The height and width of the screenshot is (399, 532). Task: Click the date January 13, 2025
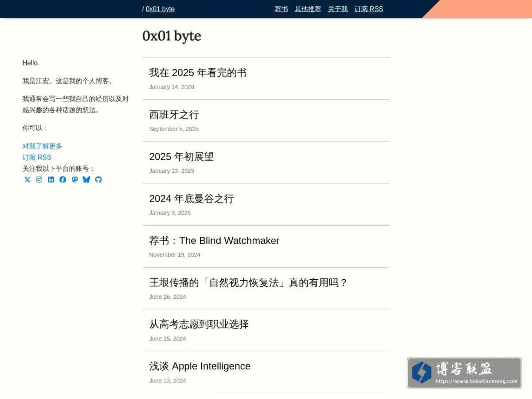[172, 171]
